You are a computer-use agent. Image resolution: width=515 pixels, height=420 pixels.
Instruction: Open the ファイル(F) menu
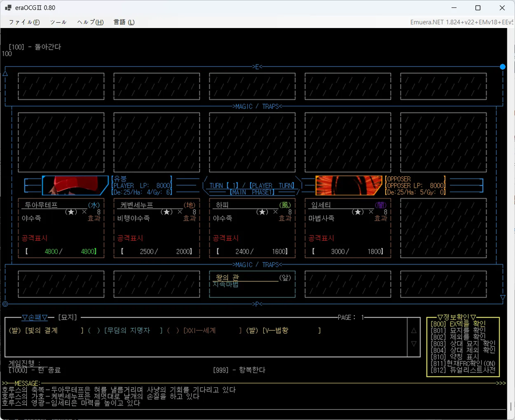tap(24, 22)
